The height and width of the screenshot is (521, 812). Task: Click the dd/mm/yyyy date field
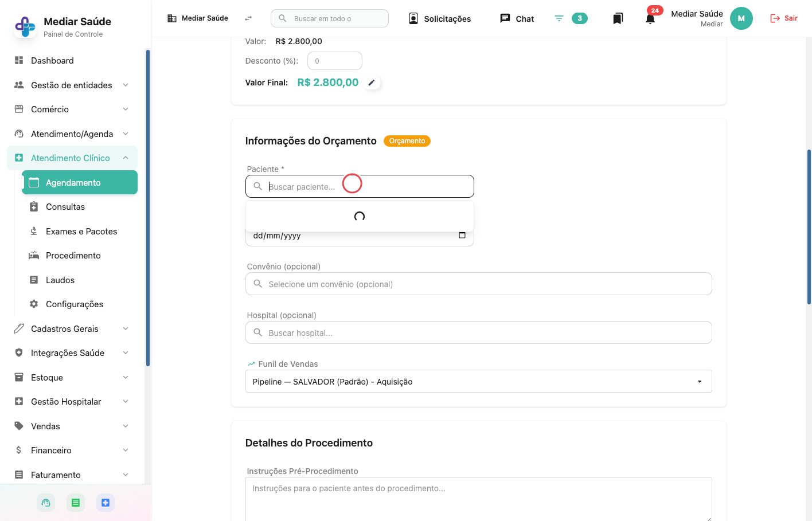360,236
